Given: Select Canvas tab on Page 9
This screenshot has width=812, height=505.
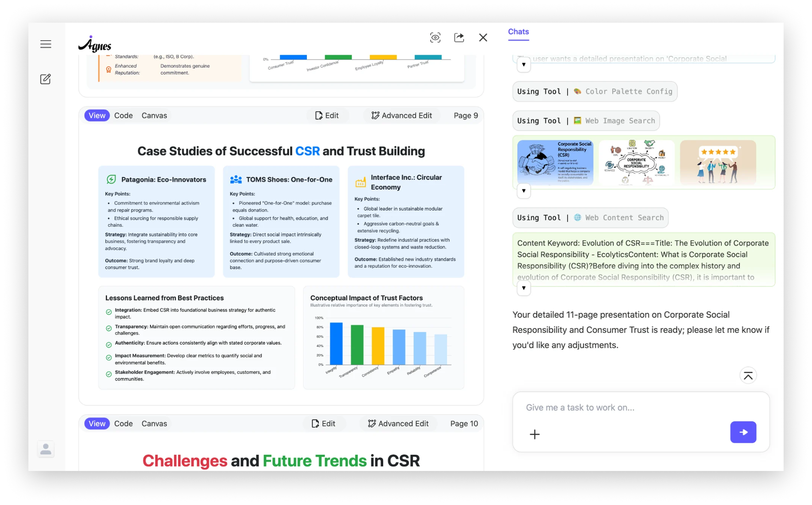Looking at the screenshot, I should click(154, 116).
